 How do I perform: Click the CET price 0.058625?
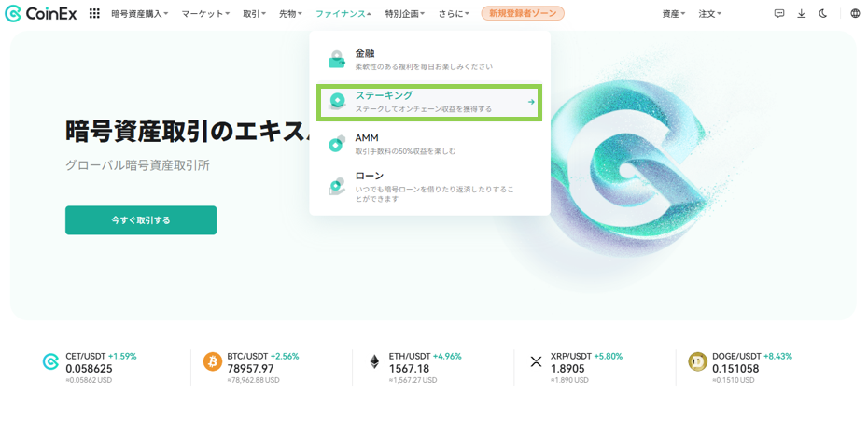89,369
